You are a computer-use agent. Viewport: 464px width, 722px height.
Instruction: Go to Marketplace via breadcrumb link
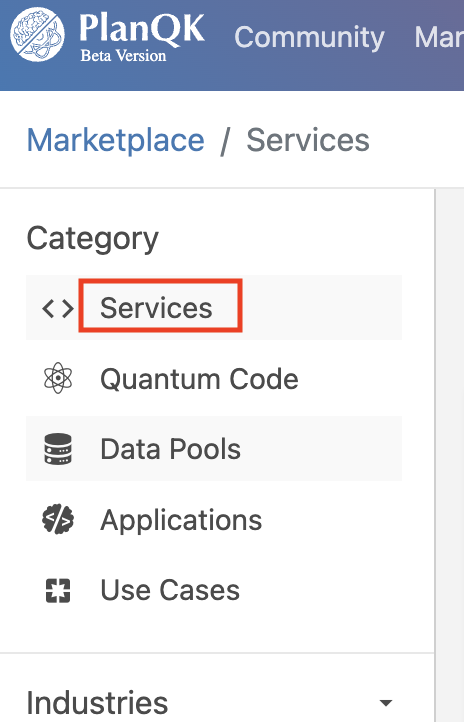click(x=116, y=140)
